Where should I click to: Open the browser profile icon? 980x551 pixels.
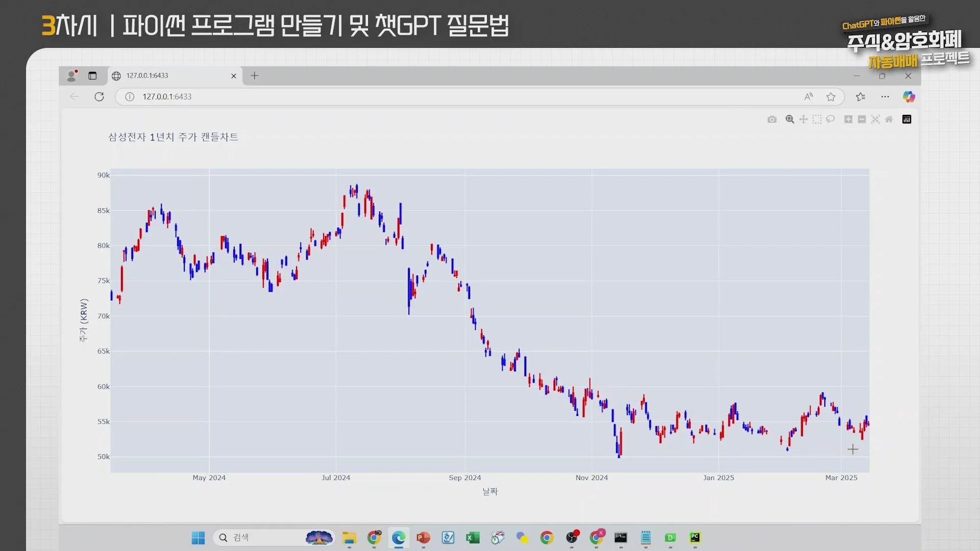coord(72,76)
